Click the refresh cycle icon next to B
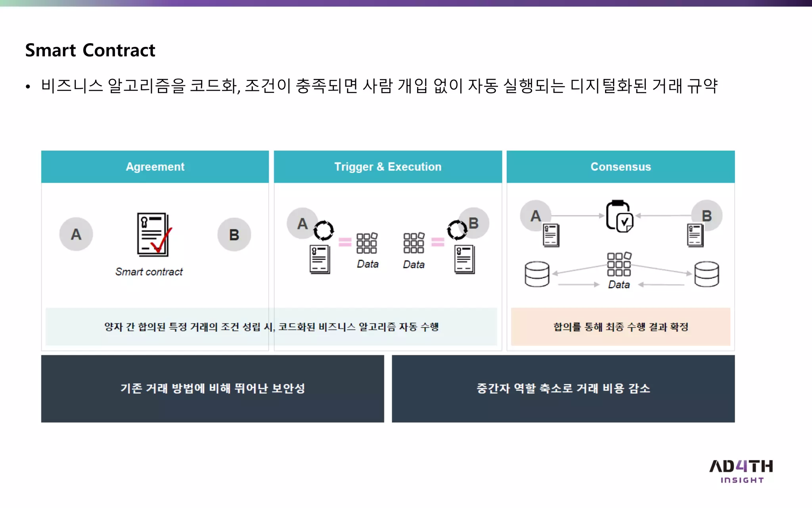Viewport: 812px width, 508px height. pyautogui.click(x=457, y=230)
